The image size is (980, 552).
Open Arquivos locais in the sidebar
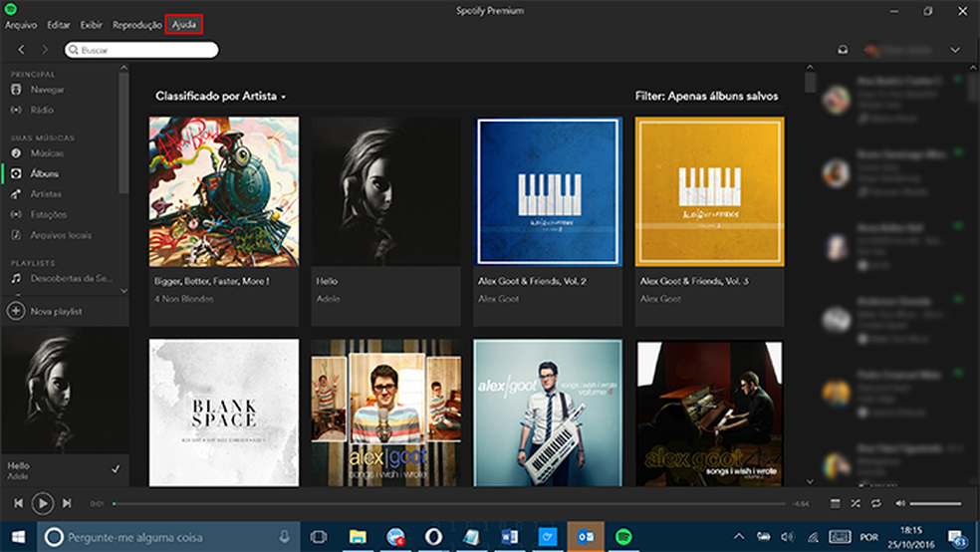pos(61,236)
